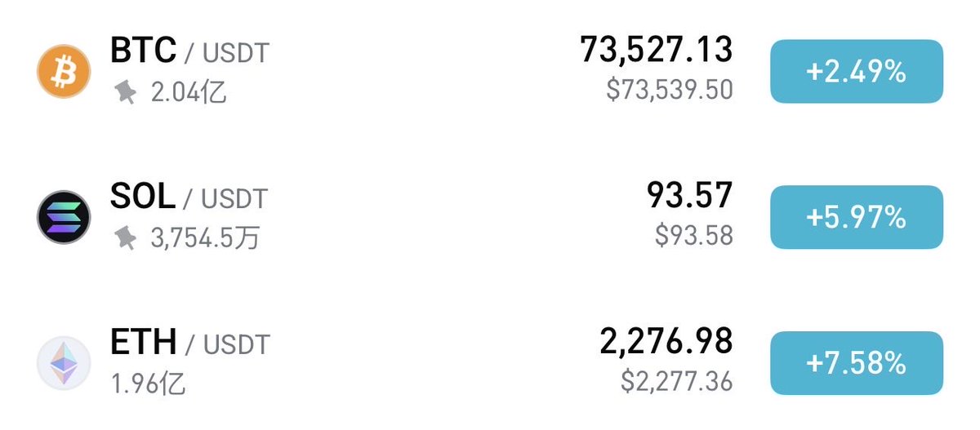Click the SOL volume 3,754.5万

pyautogui.click(x=206, y=238)
